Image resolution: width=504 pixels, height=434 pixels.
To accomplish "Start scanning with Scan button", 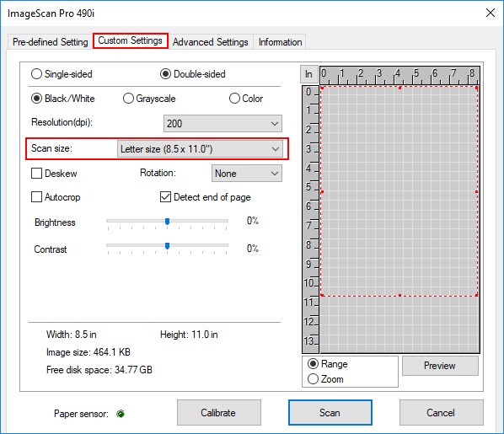I will click(x=330, y=412).
